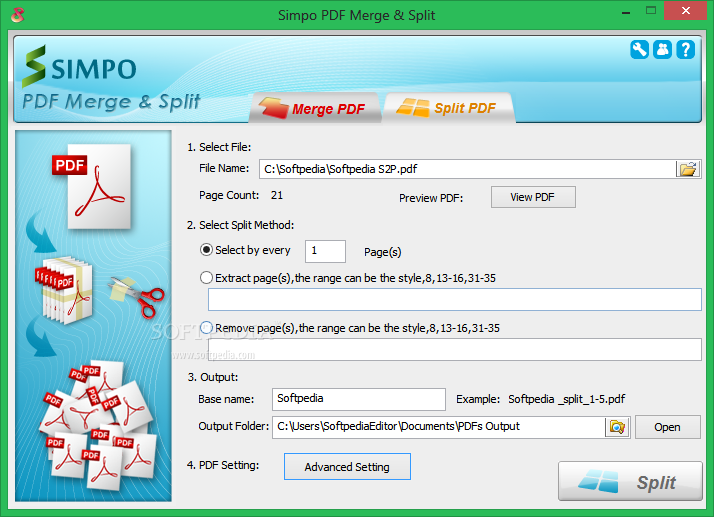Open the Advanced Setting button
The width and height of the screenshot is (714, 517).
pos(347,466)
